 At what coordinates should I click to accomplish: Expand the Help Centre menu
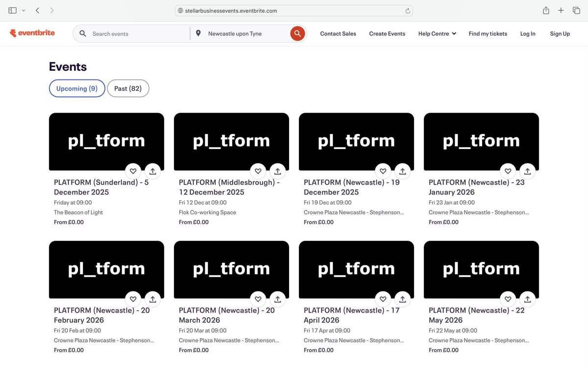tap(437, 33)
